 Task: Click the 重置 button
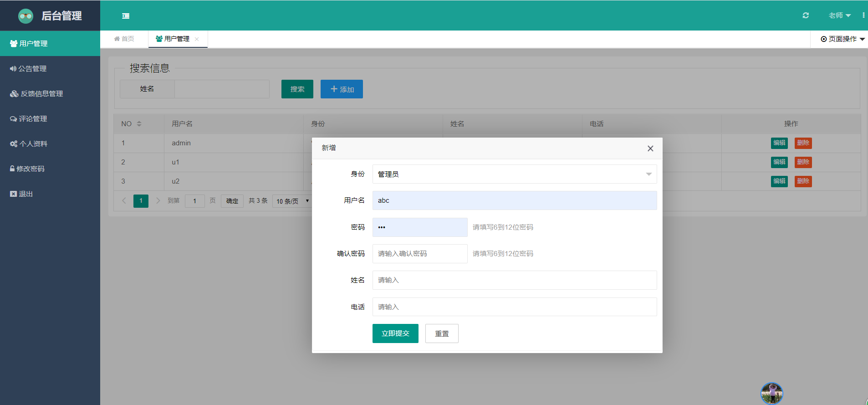pos(442,333)
